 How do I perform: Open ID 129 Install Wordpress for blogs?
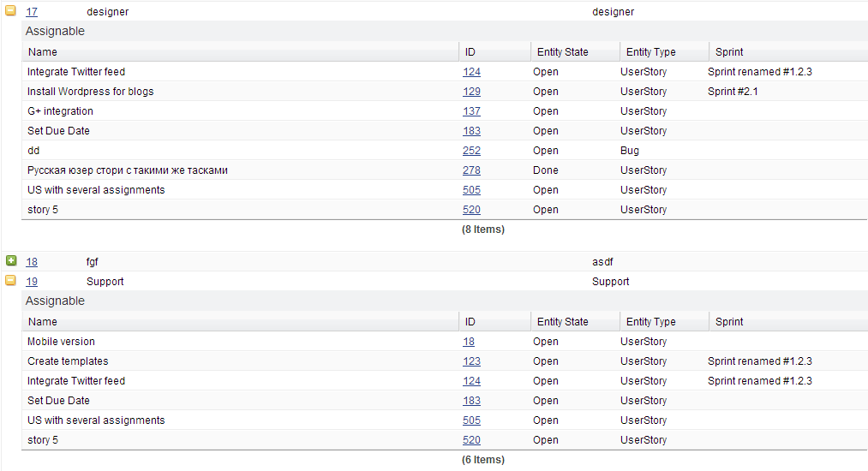(471, 92)
